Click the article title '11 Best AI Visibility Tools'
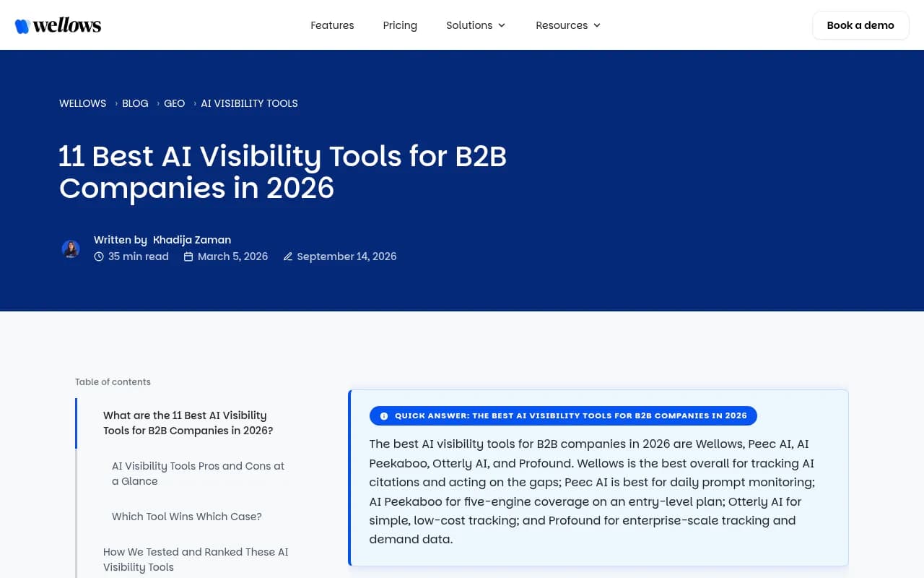The width and height of the screenshot is (924, 578). [x=283, y=172]
